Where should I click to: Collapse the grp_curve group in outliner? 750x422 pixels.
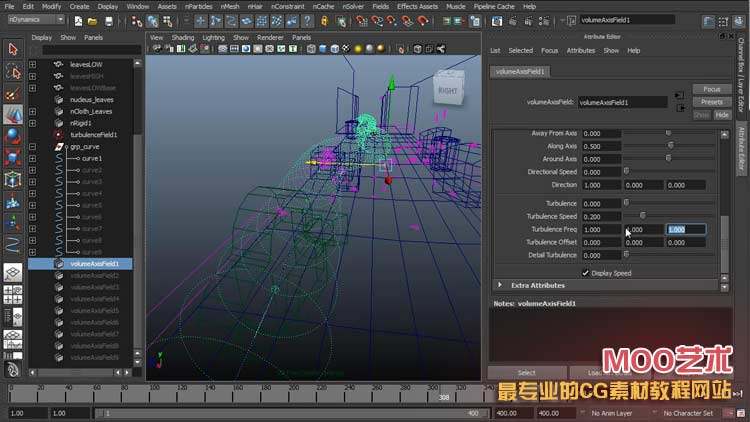(32, 146)
